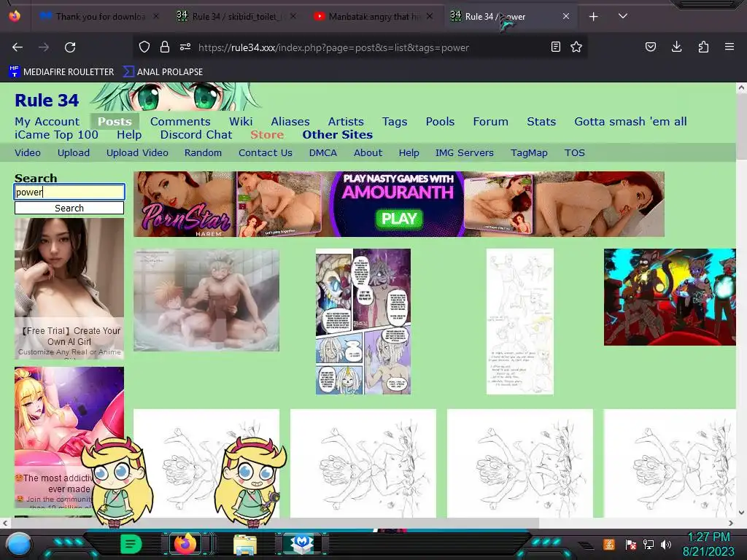Open the IMG Servers submenu link
Viewport: 747px width, 560px height.
(465, 153)
